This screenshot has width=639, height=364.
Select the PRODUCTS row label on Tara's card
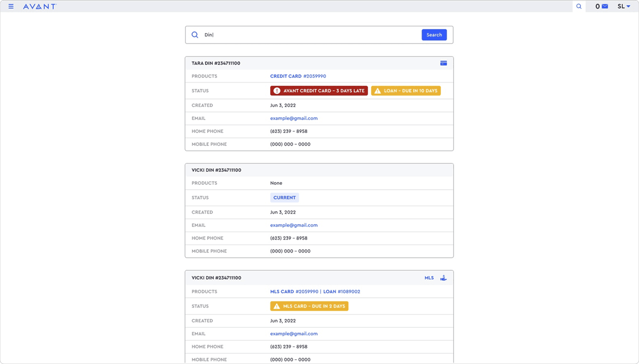[205, 76]
